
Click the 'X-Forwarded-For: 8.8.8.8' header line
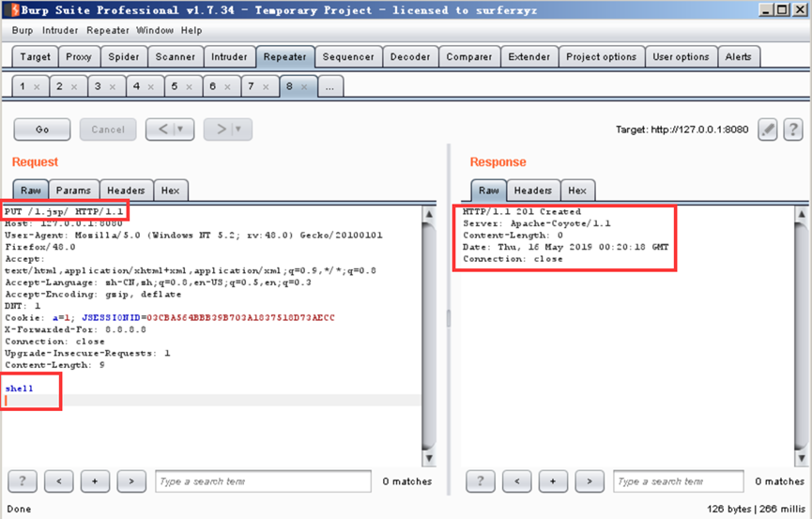click(x=76, y=329)
